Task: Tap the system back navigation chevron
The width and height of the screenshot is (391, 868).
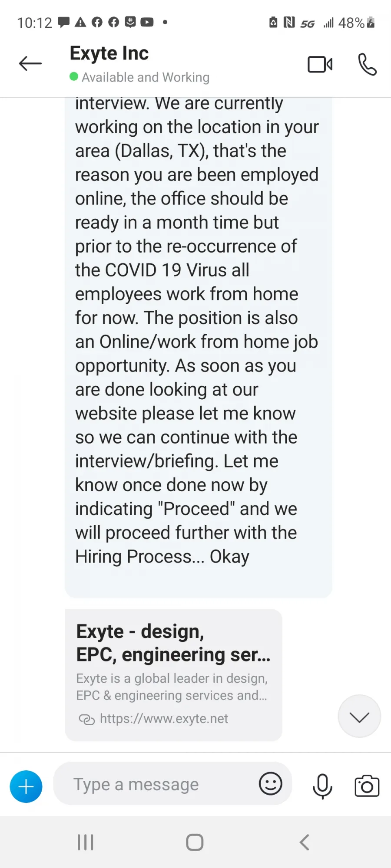Action: [305, 842]
